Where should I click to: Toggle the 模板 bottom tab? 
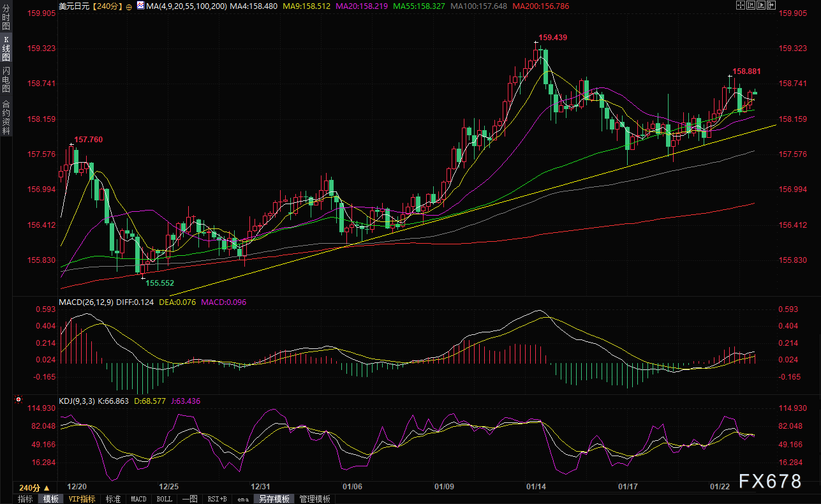point(50,499)
